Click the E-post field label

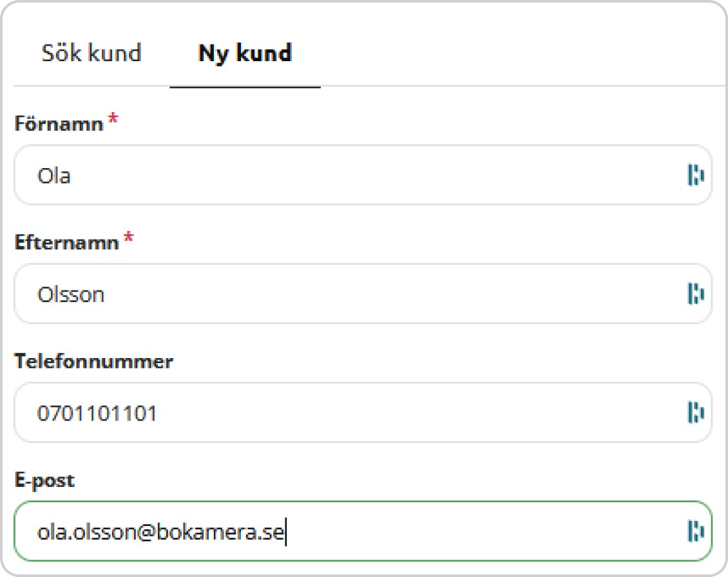click(x=44, y=480)
